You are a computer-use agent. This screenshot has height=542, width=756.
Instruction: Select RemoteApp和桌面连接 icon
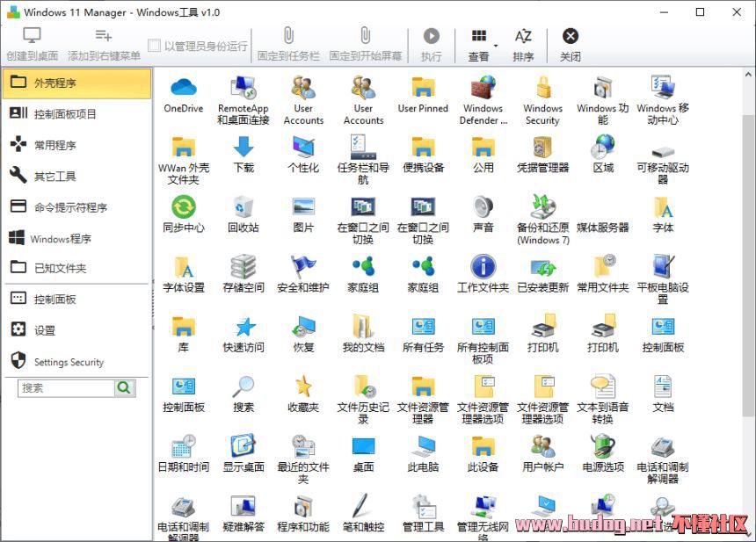[243, 87]
